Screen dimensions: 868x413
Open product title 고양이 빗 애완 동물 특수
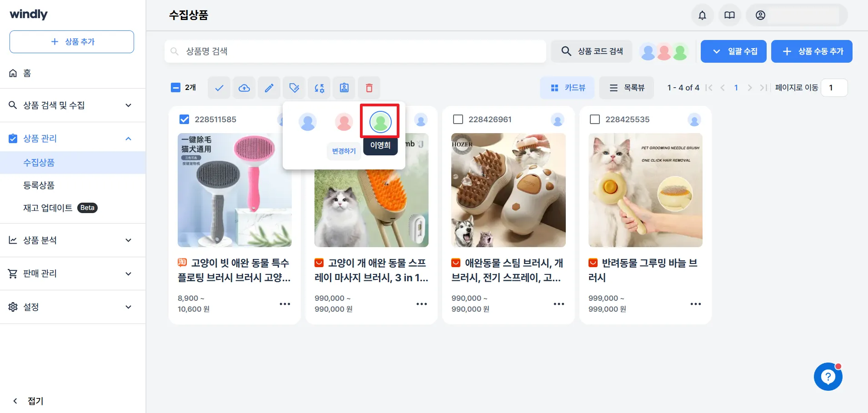coord(234,270)
